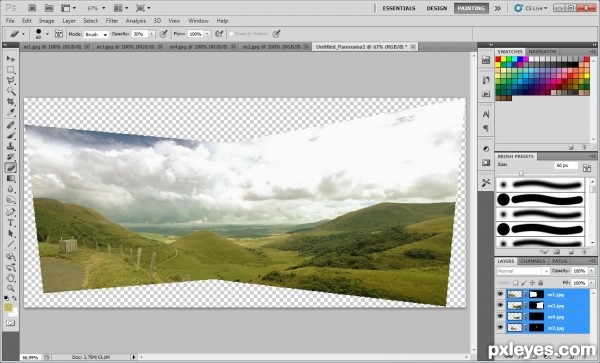Open the Analysis menu
Image resolution: width=600 pixels, height=363 pixels.
[x=135, y=21]
